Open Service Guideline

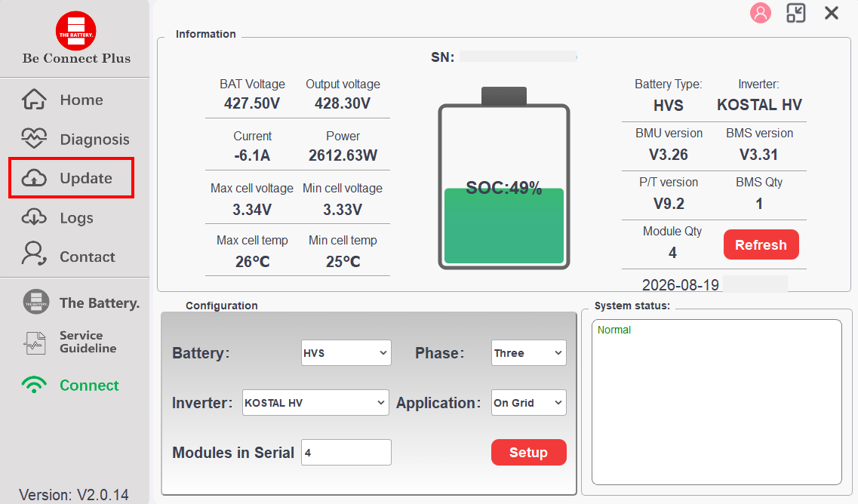tap(88, 342)
